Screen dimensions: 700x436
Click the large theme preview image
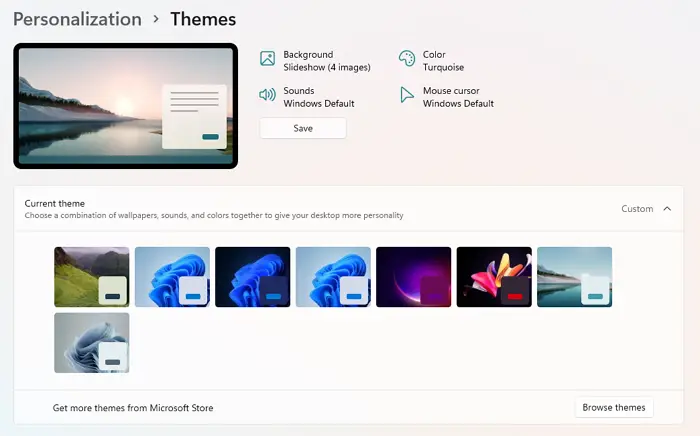click(x=125, y=106)
